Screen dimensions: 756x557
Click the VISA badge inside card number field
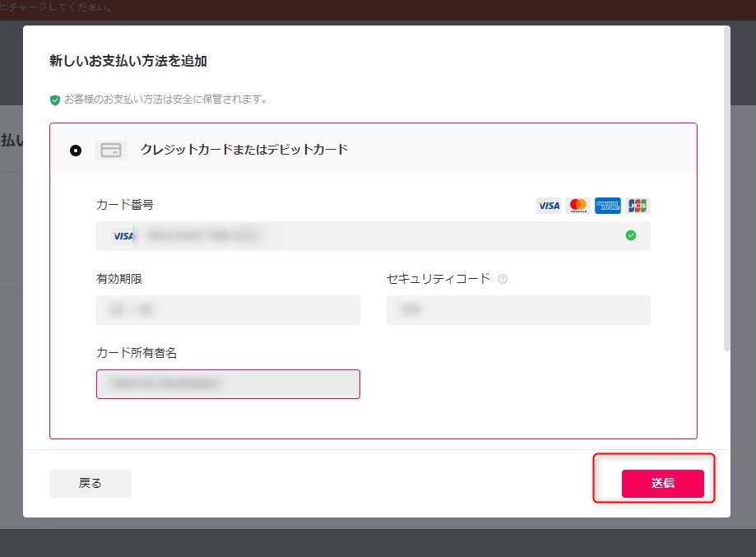pyautogui.click(x=123, y=236)
